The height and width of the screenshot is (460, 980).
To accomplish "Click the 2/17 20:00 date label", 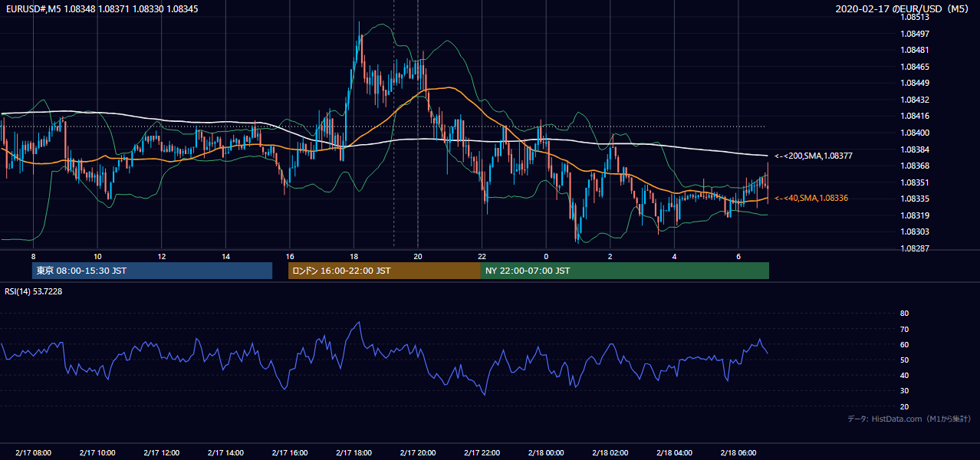I will tap(417, 453).
